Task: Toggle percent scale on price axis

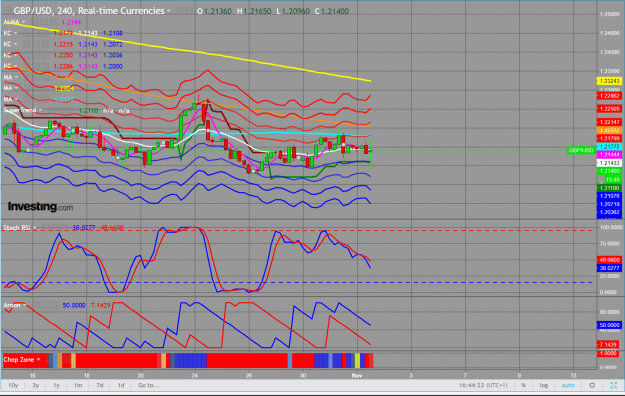Action: pos(523,385)
